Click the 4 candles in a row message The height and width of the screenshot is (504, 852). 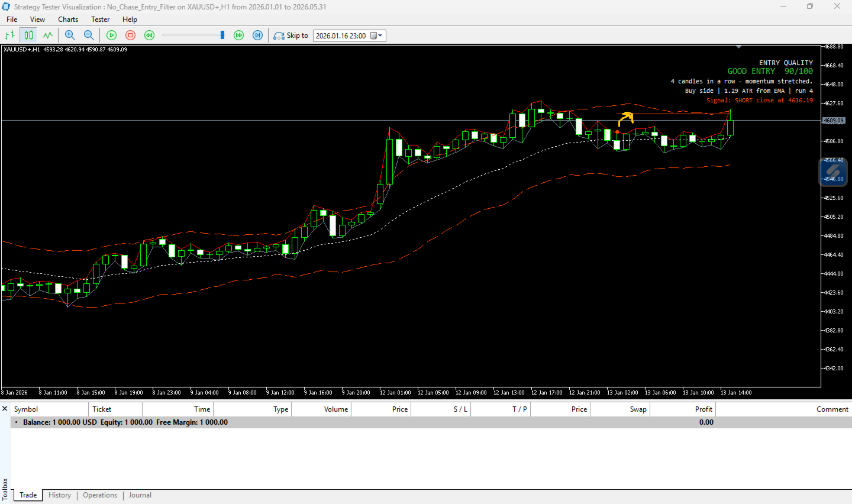click(741, 82)
